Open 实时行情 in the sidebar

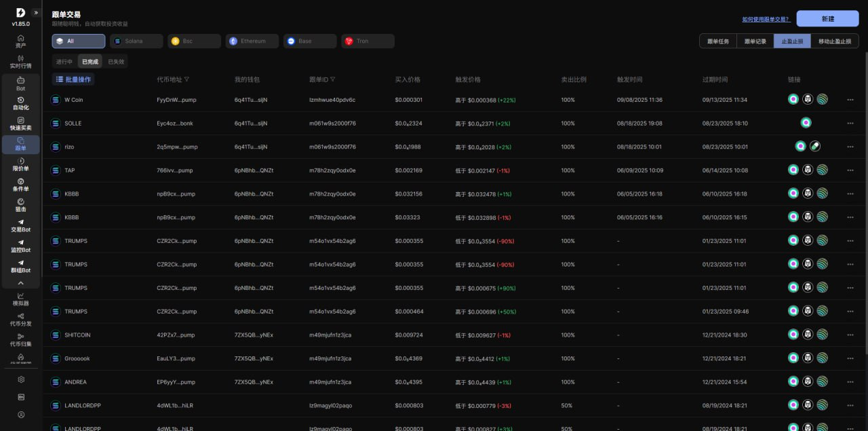click(20, 62)
